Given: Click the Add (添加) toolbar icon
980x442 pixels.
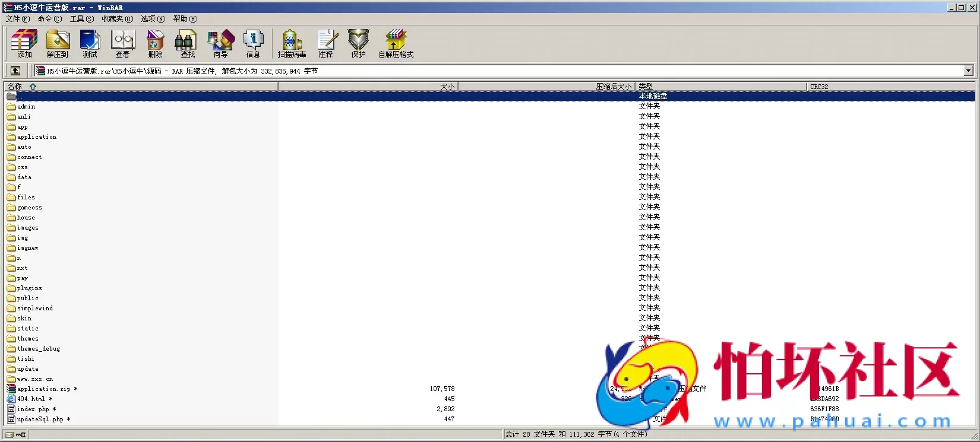Looking at the screenshot, I should [24, 44].
